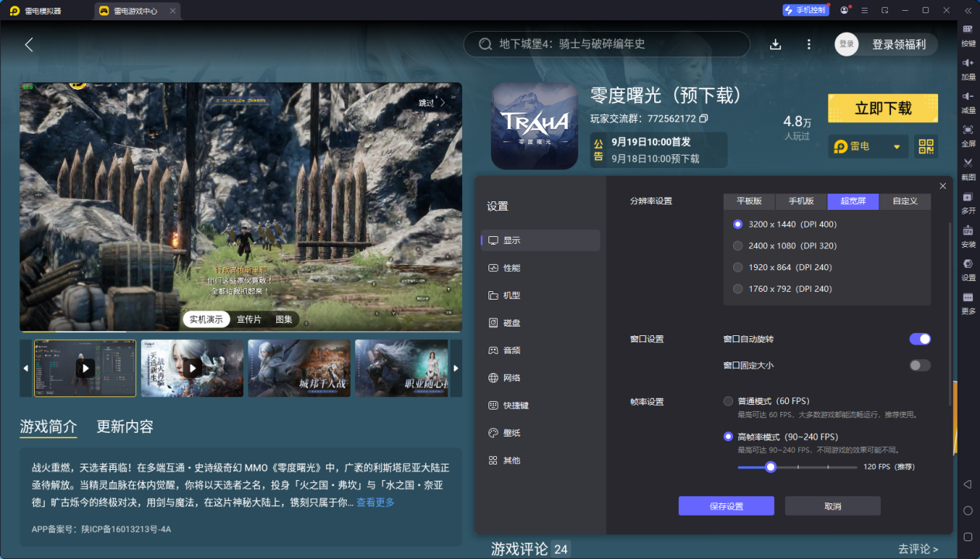980x559 pixels.
Task: Click the FPS slider handle
Action: click(x=770, y=467)
